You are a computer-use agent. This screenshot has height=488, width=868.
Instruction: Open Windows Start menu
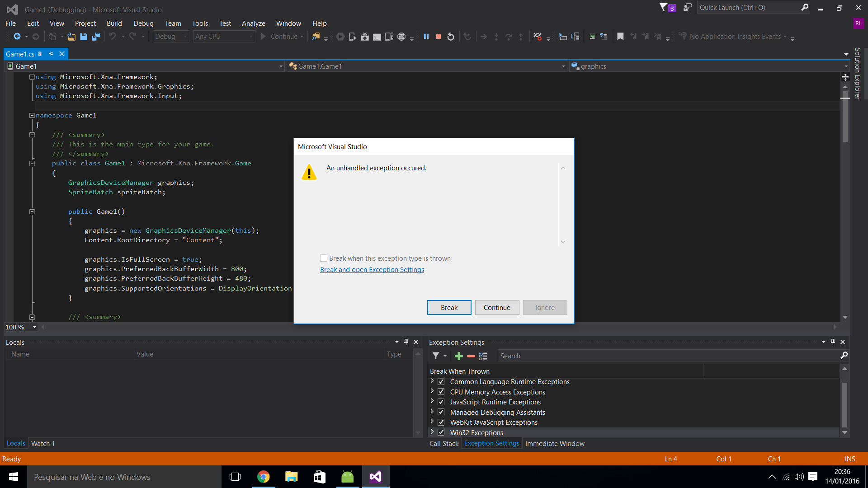click(14, 477)
